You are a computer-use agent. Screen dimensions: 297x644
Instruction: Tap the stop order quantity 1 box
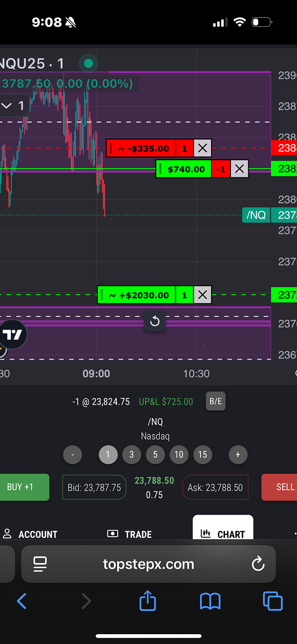click(185, 148)
